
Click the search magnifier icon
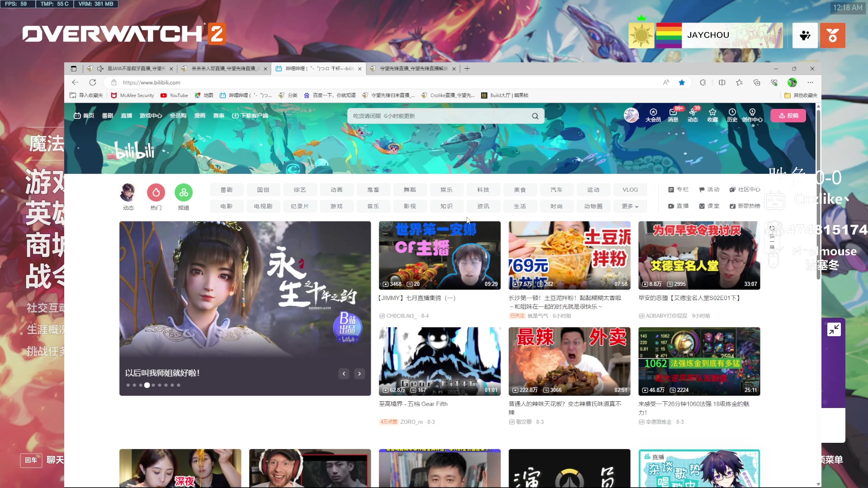tap(535, 116)
